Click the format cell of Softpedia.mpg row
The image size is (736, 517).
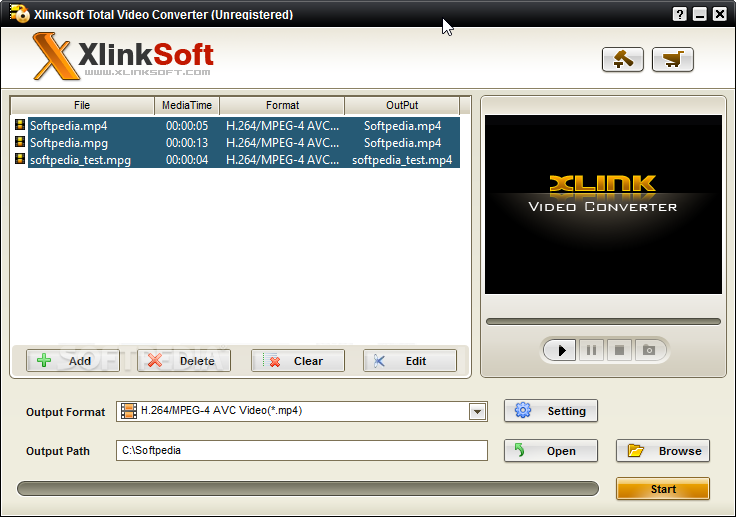pyautogui.click(x=282, y=143)
